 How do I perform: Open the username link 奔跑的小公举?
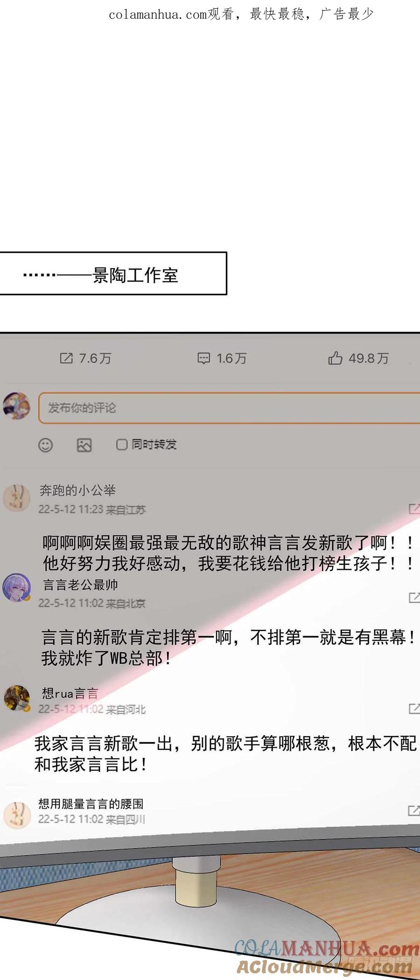click(x=77, y=490)
